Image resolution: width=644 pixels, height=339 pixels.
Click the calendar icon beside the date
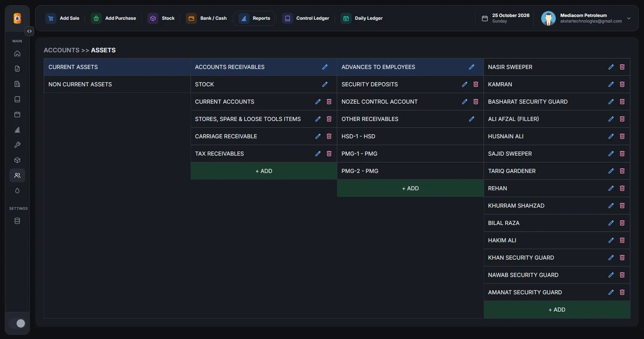pos(485,18)
